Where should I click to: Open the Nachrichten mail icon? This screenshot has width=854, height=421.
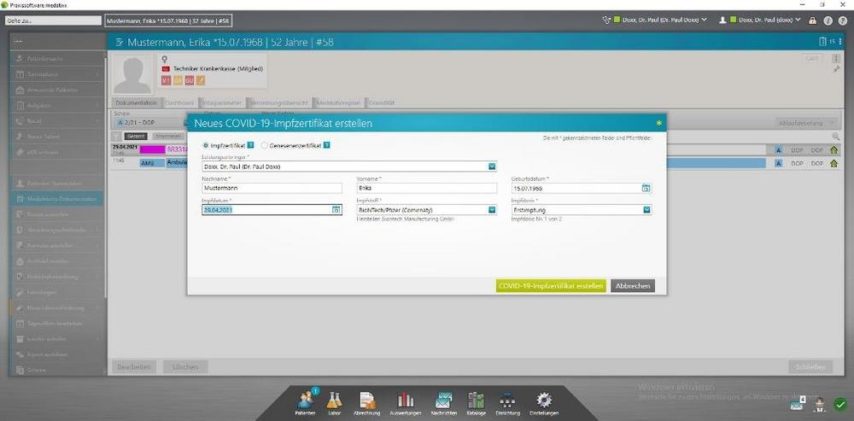[445, 399]
